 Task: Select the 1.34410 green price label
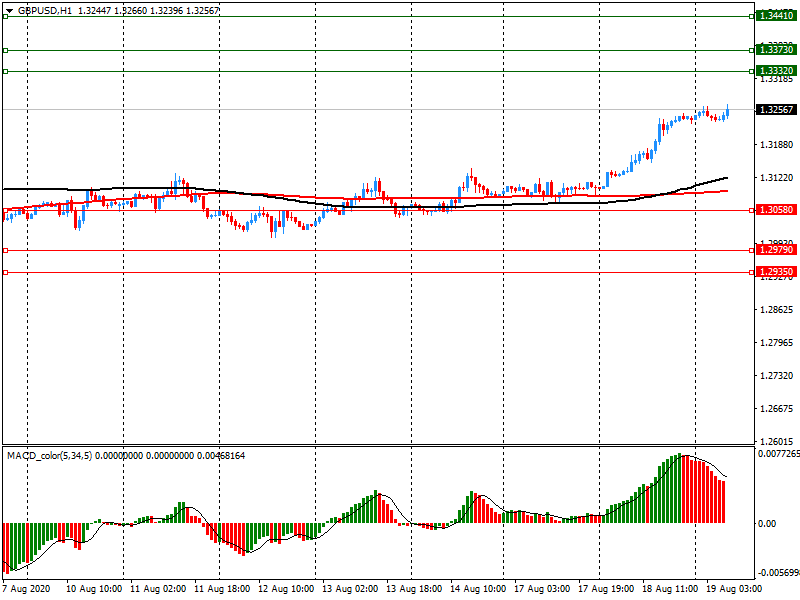776,16
